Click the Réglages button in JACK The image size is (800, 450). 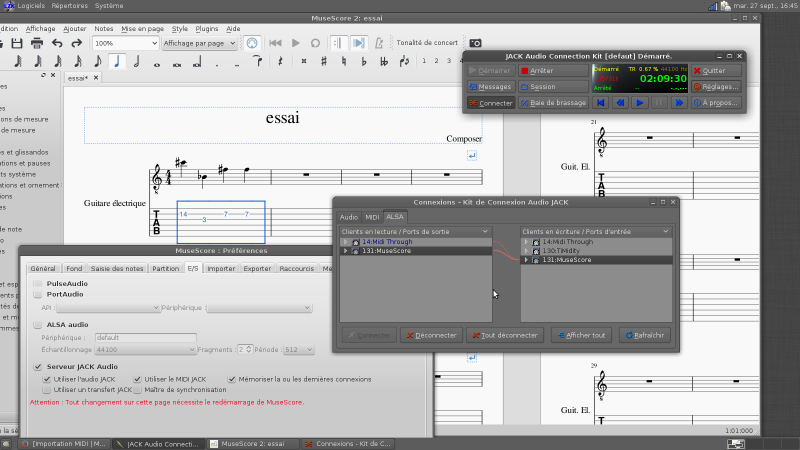point(716,87)
